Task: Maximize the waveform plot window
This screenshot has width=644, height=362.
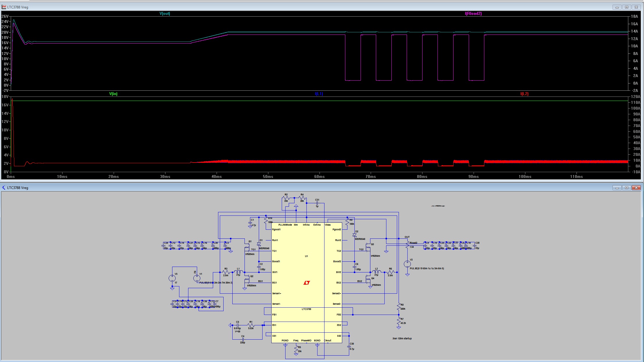Action: [627, 7]
